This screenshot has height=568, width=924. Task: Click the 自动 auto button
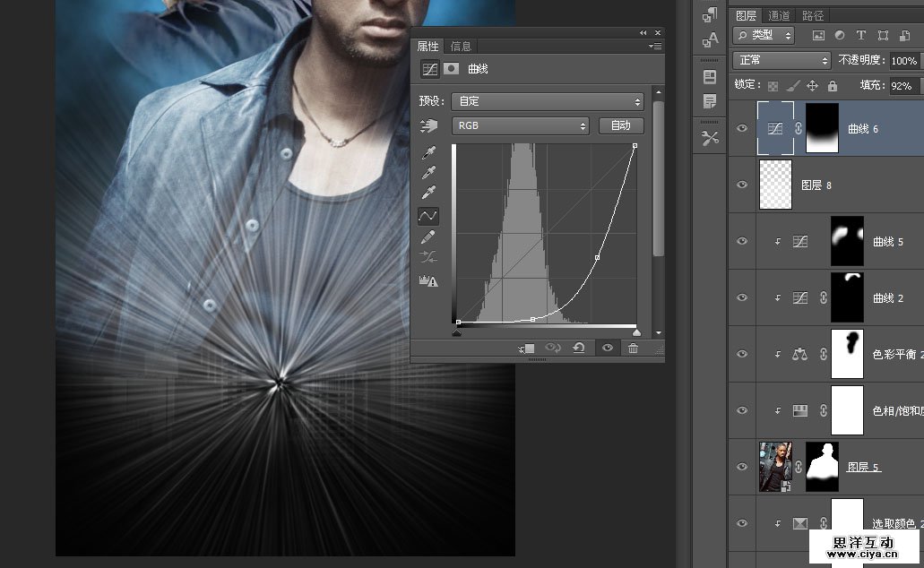click(x=620, y=125)
